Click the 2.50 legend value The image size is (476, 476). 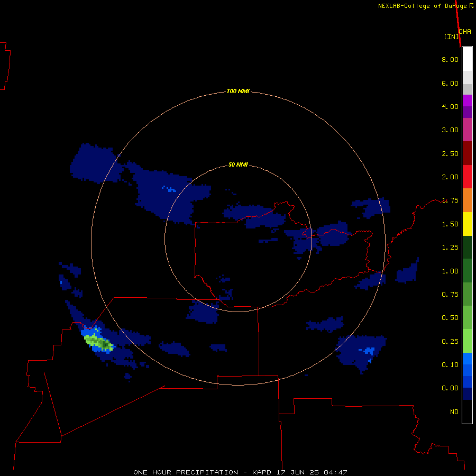tap(450, 153)
